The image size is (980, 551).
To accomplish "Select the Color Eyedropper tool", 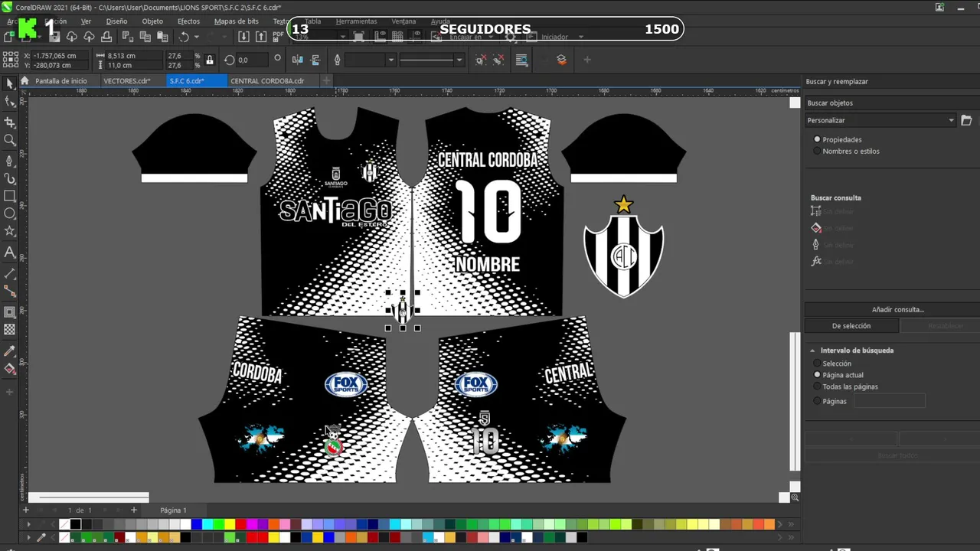I will (9, 351).
